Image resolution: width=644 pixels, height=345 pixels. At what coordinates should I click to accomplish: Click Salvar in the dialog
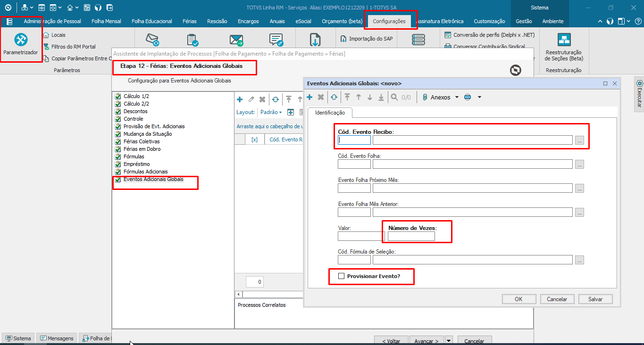pos(595,299)
